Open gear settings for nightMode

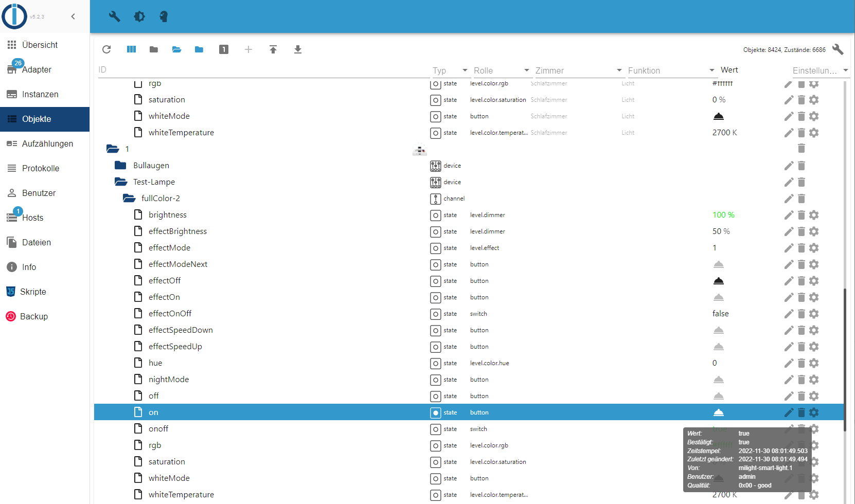pyautogui.click(x=814, y=380)
